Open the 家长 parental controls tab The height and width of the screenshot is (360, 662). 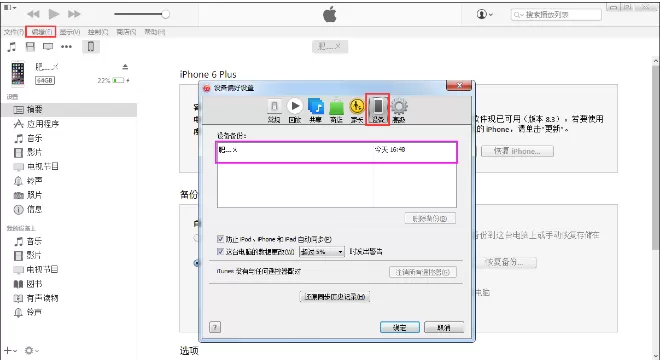[x=357, y=110]
